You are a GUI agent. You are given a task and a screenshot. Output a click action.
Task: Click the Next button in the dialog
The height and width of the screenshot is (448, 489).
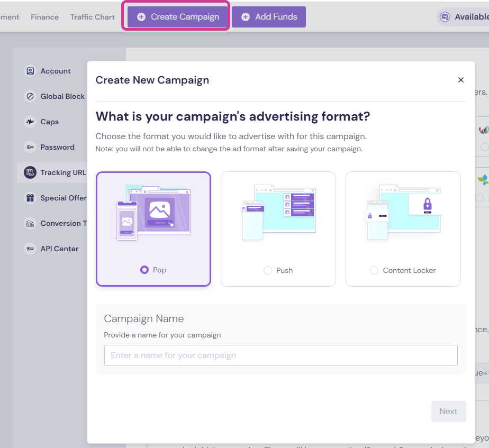point(448,411)
